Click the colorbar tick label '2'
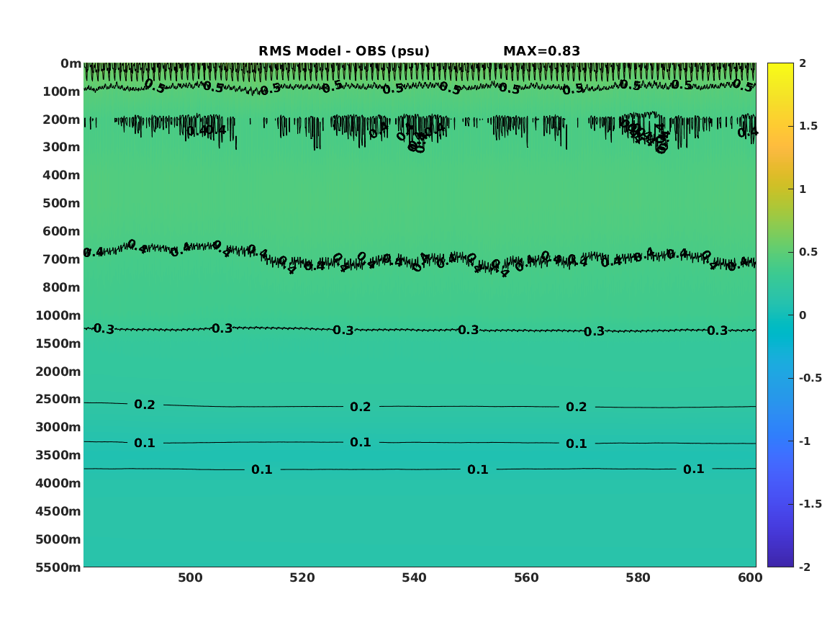This screenshot has width=840, height=630. coord(803,63)
